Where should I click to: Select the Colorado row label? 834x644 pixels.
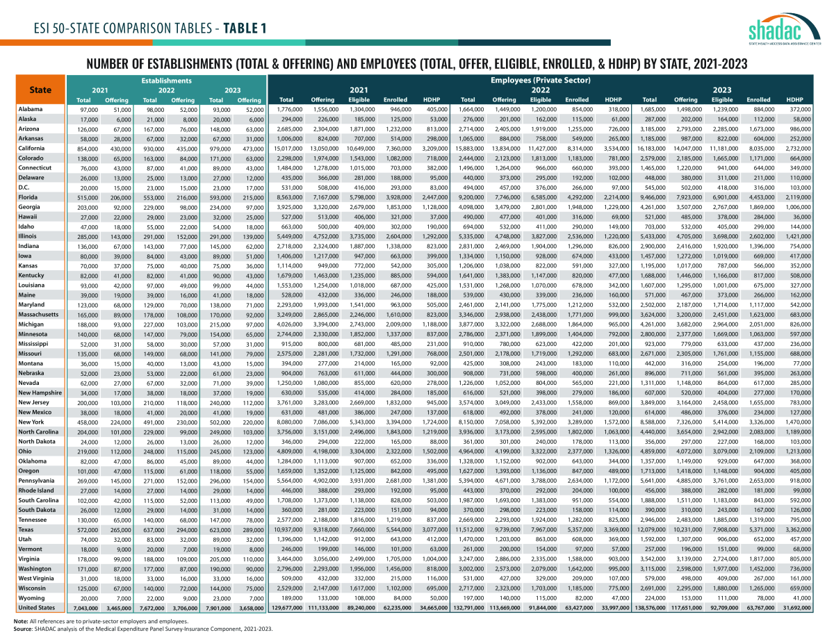(x=31, y=158)
